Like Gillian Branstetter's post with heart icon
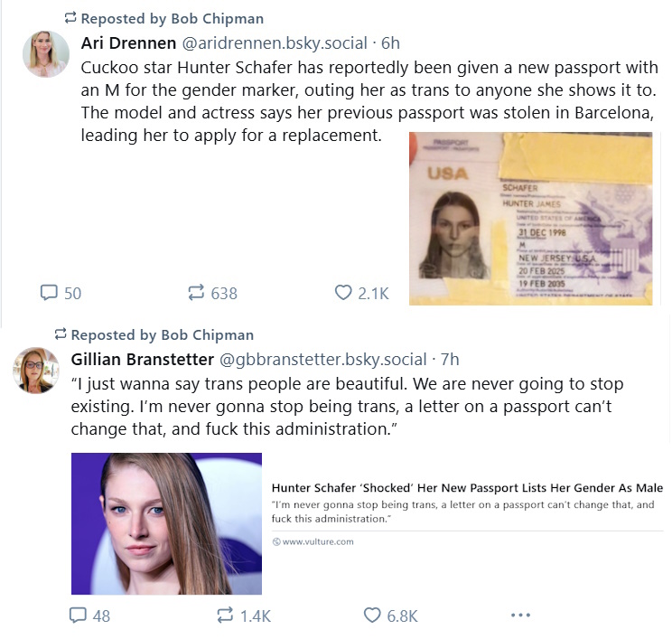This screenshot has width=672, height=639. (x=372, y=616)
